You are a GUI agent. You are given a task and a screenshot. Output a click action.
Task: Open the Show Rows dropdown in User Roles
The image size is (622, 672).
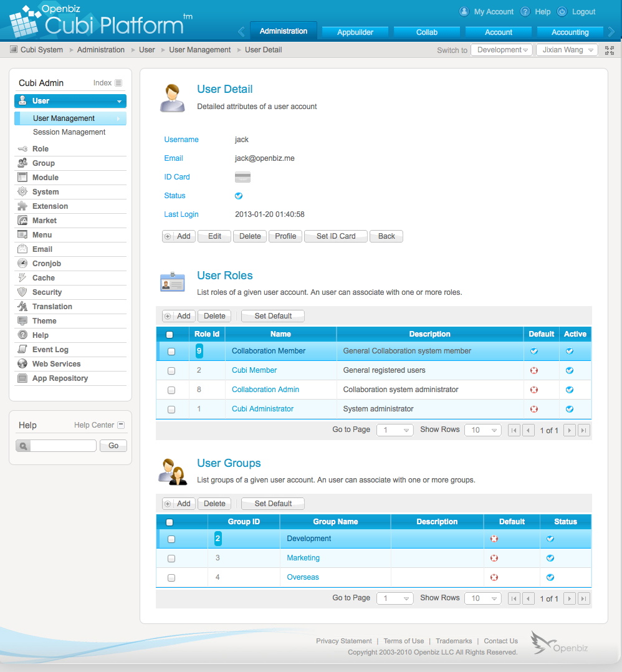click(x=482, y=430)
